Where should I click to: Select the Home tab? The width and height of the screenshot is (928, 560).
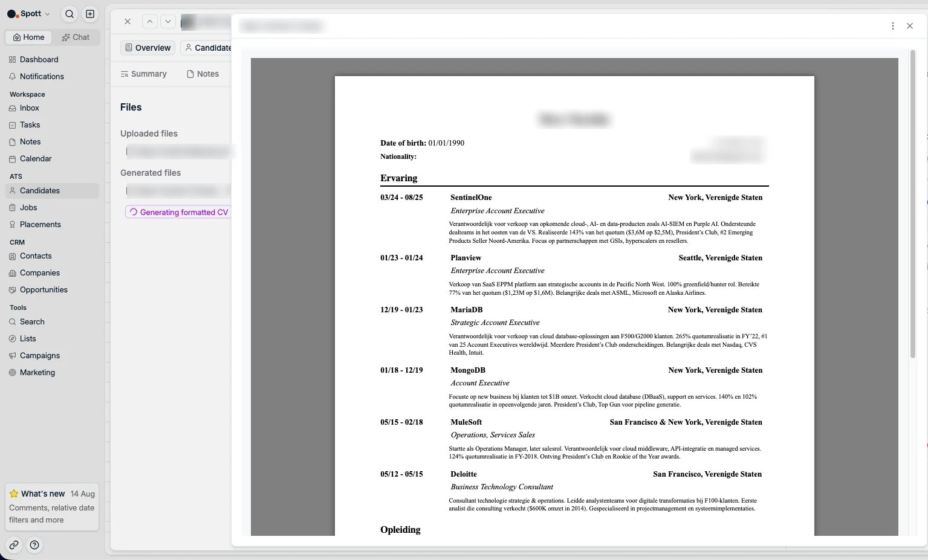tap(29, 37)
